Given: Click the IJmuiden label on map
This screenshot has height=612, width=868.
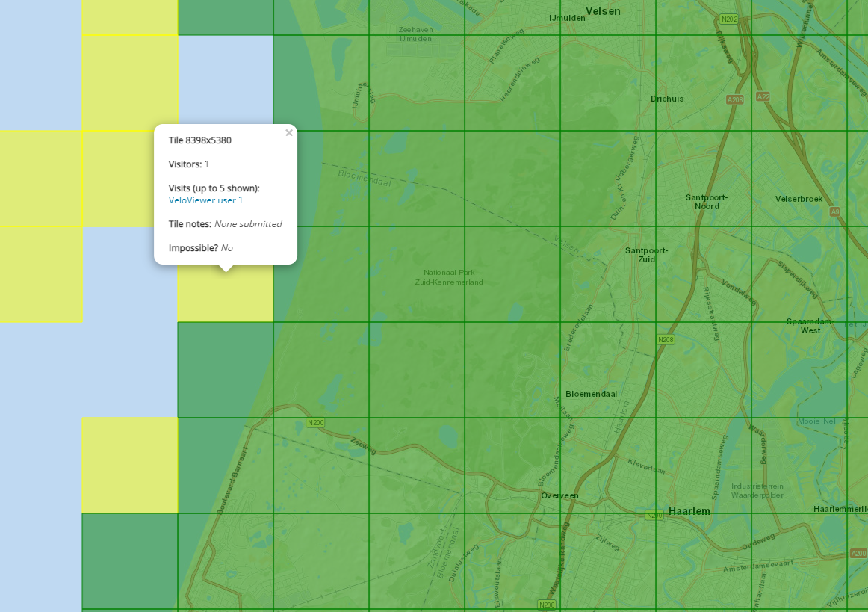Looking at the screenshot, I should 567,17.
